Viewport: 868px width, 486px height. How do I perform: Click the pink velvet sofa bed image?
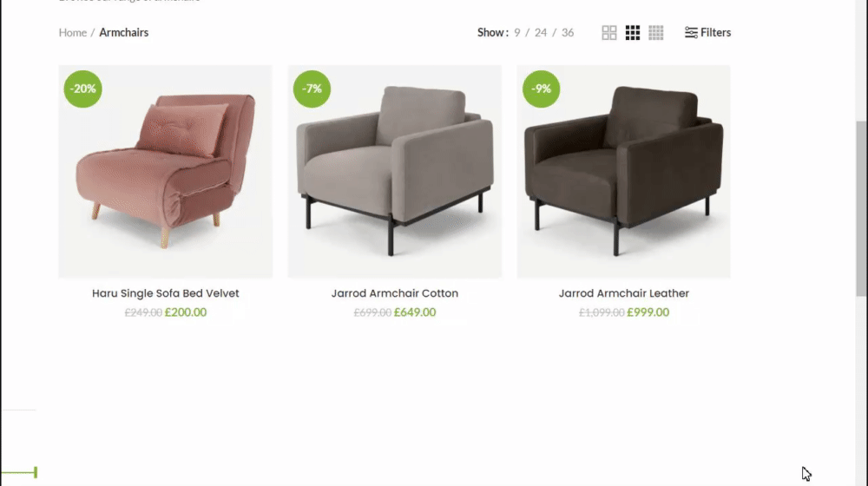[x=166, y=172]
